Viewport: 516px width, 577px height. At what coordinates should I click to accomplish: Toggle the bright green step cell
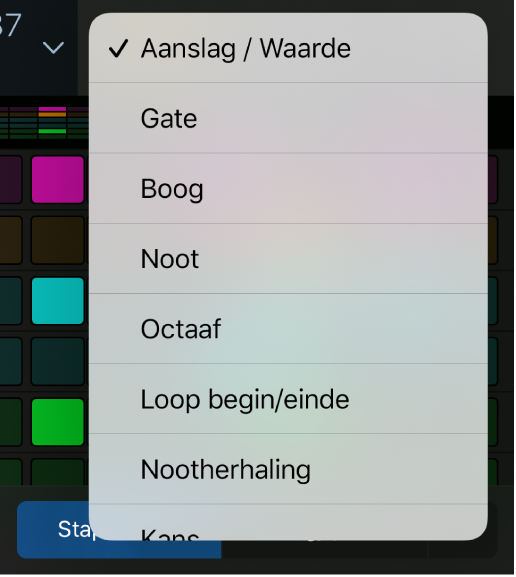(x=58, y=422)
